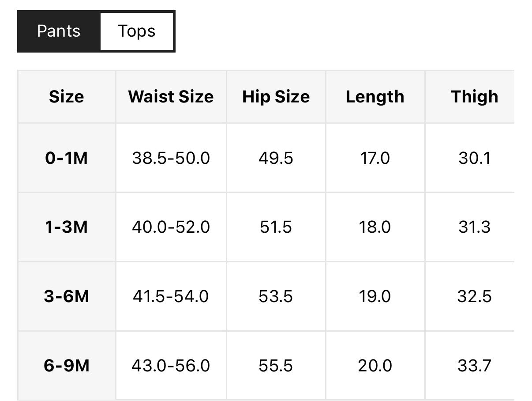Click the Size column header
The width and height of the screenshot is (532, 401).
click(x=67, y=97)
